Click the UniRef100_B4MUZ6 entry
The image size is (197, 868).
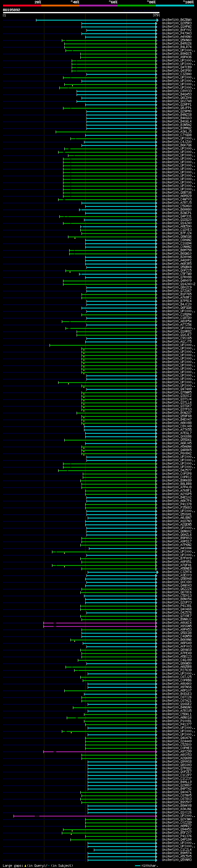coord(176,43)
